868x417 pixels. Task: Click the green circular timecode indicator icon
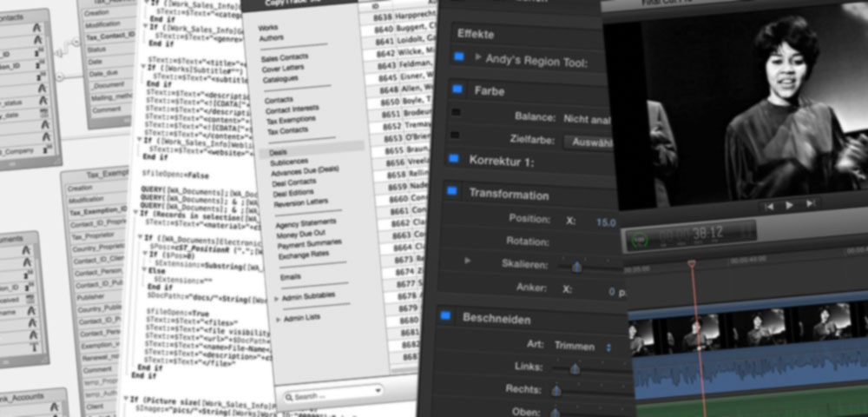click(x=640, y=240)
